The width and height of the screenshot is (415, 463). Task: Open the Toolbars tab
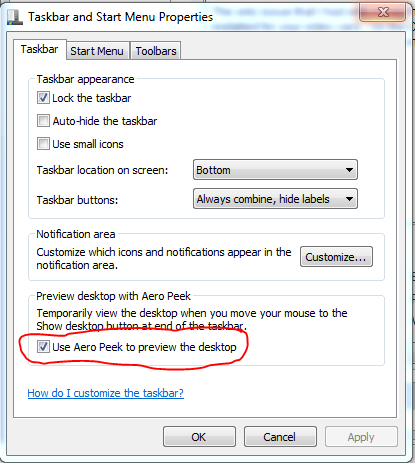(x=156, y=51)
